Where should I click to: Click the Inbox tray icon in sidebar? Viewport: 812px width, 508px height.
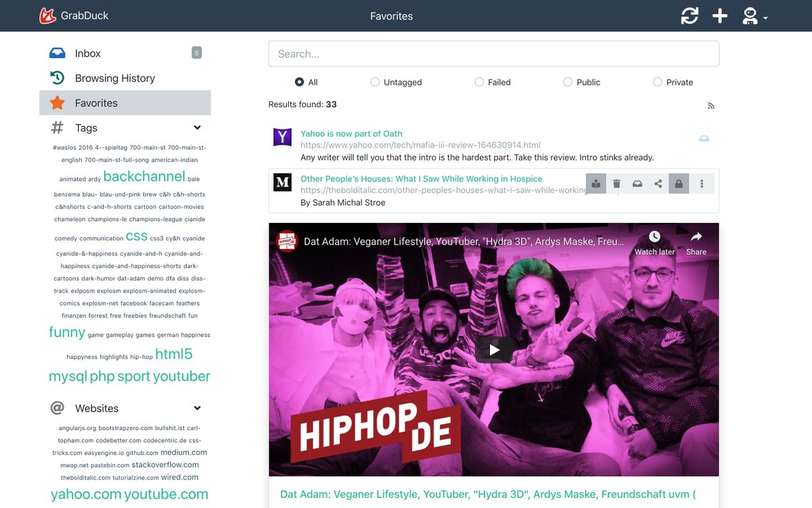(x=58, y=53)
